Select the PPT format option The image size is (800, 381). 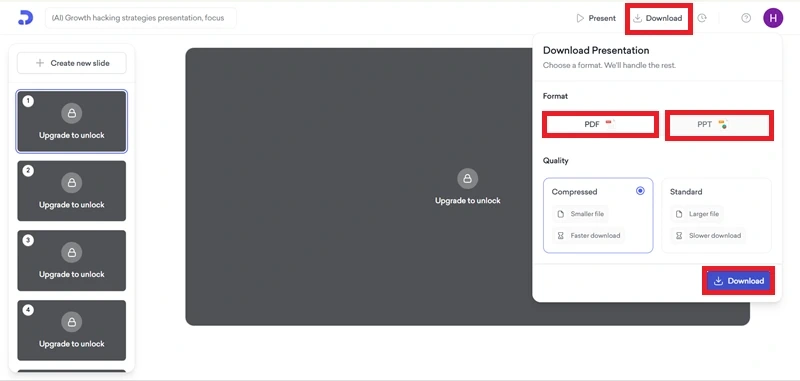pos(719,125)
